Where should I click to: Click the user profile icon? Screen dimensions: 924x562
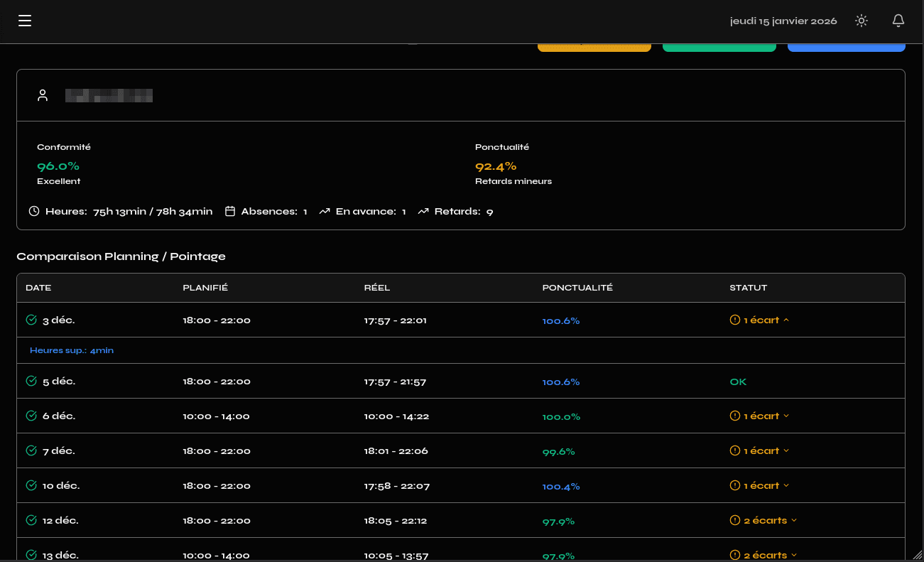[43, 95]
